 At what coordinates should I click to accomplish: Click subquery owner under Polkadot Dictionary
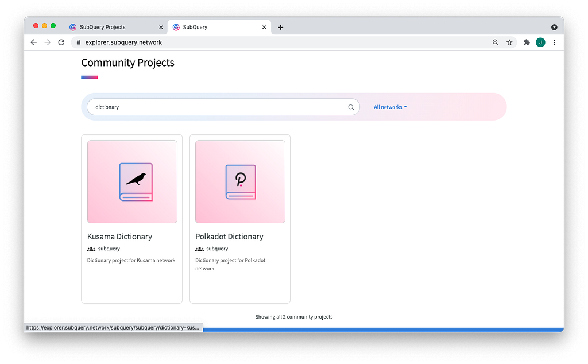tap(216, 249)
